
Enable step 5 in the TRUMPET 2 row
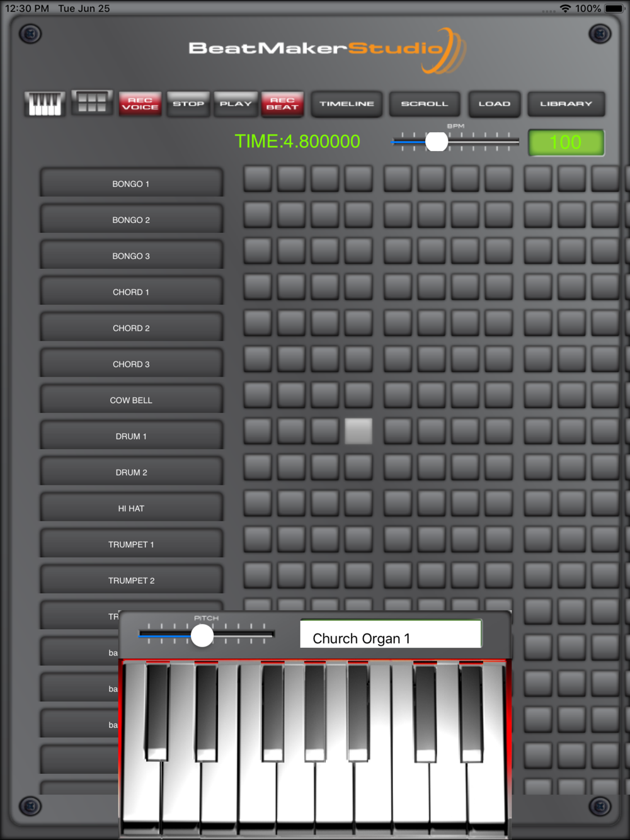tap(398, 576)
